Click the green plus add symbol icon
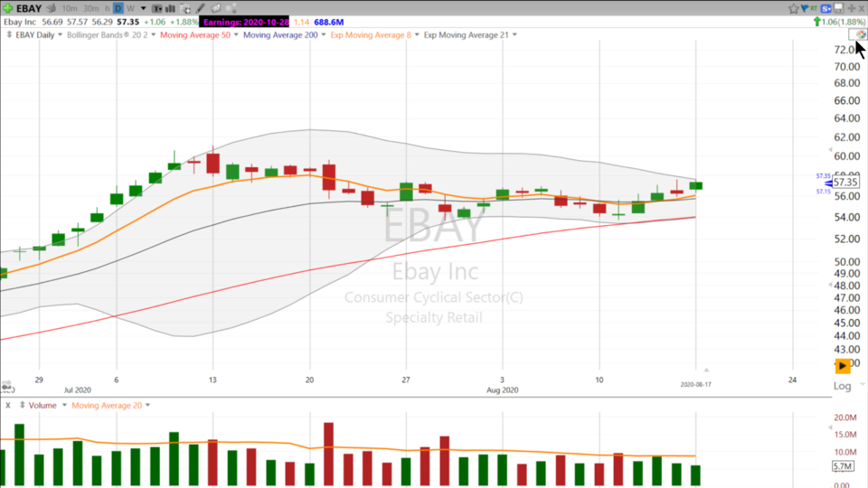Screen dimensions: 868x488 click(x=8, y=8)
